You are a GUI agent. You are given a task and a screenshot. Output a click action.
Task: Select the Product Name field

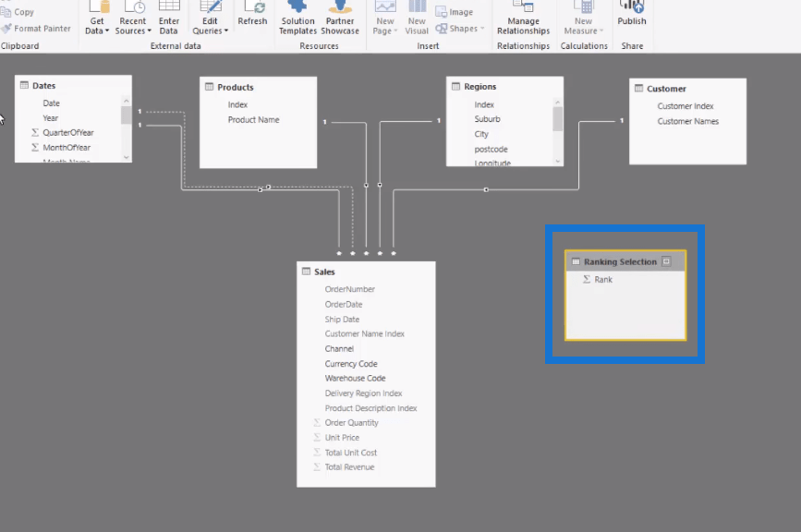click(x=253, y=120)
